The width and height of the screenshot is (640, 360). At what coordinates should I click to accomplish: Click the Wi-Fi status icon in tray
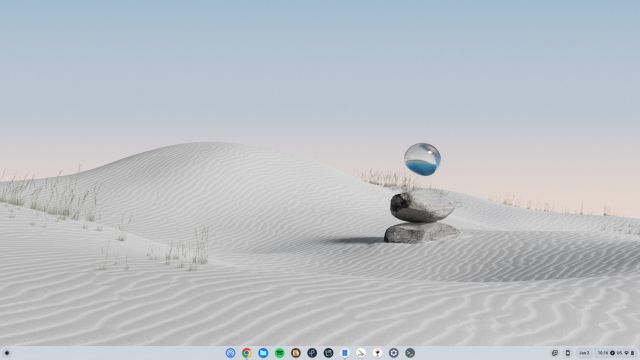coord(627,353)
